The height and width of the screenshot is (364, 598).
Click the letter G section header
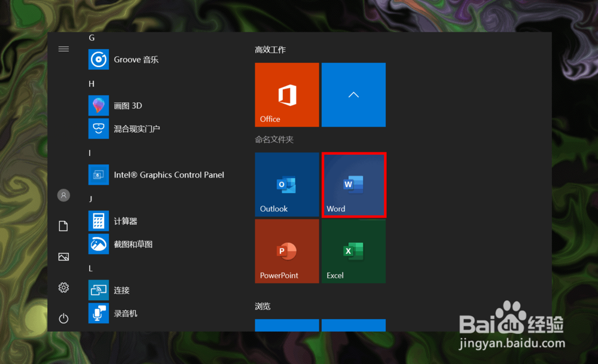pyautogui.click(x=91, y=38)
